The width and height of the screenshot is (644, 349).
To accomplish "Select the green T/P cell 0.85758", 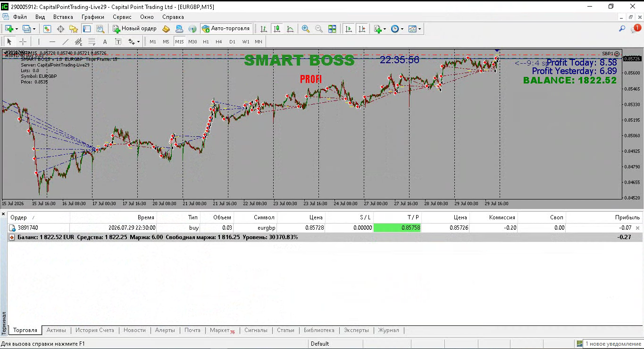I will tap(397, 228).
